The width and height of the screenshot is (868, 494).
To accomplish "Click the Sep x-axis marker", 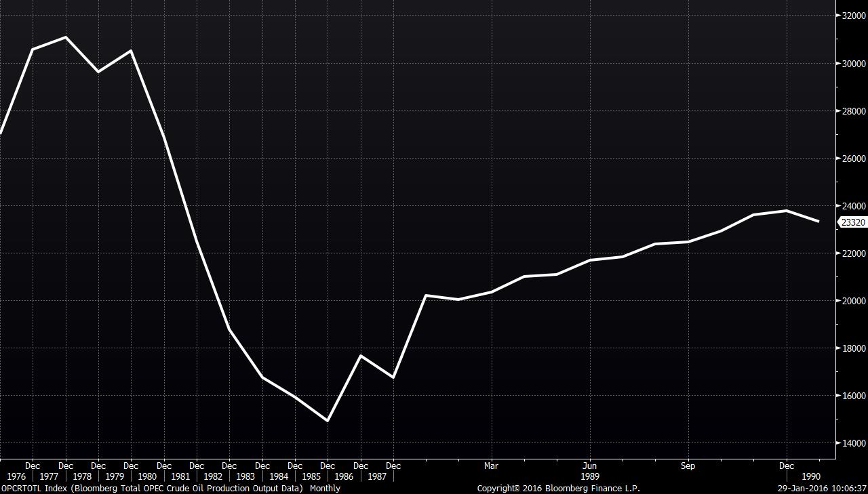I will 688,466.
